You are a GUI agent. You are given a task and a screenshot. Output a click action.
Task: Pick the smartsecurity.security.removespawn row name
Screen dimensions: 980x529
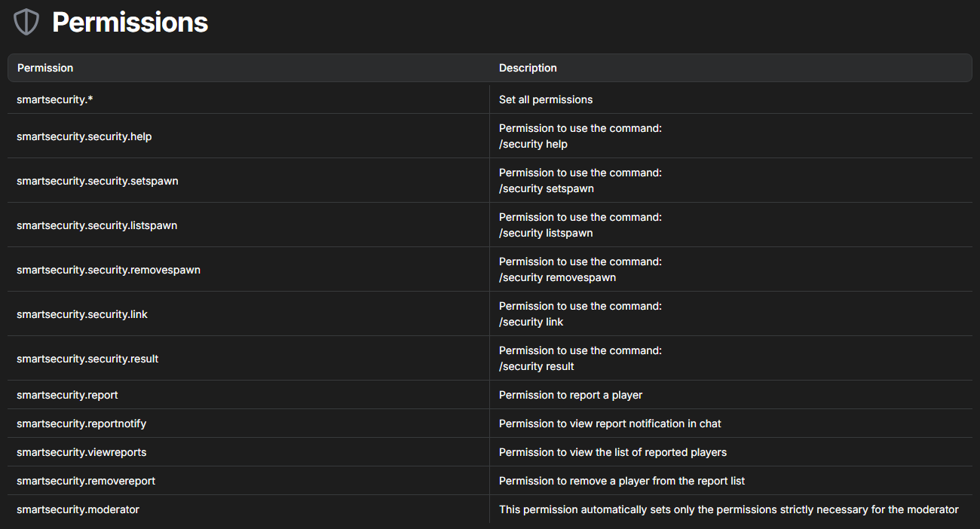pos(109,270)
